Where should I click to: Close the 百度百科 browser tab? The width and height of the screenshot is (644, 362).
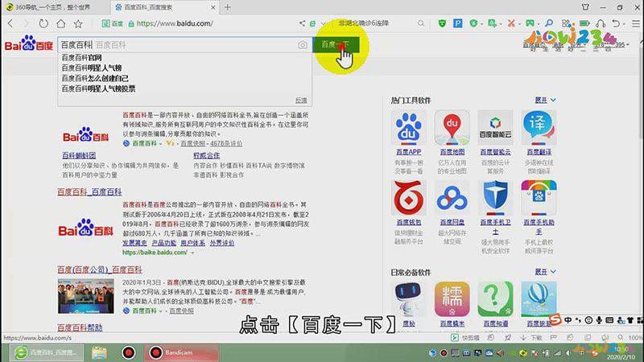point(213,7)
